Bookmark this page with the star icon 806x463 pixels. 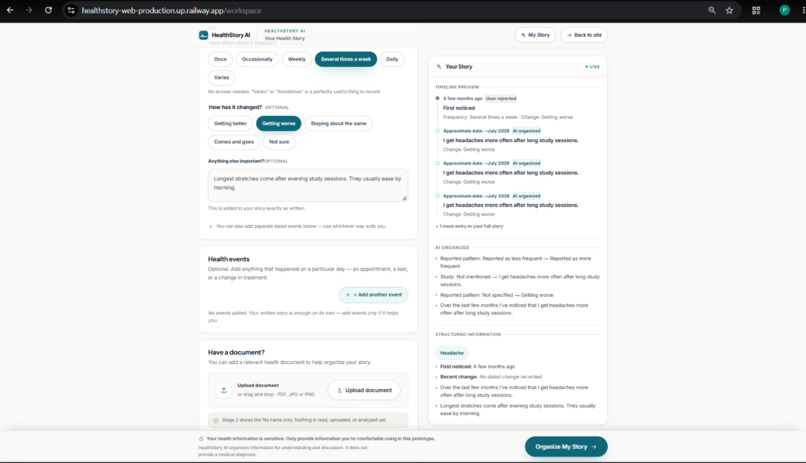[x=729, y=10]
